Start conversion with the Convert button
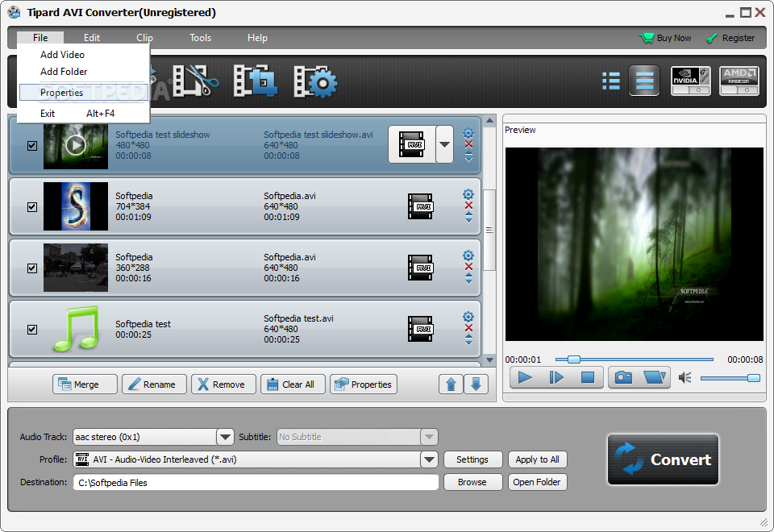The width and height of the screenshot is (774, 532). [663, 459]
